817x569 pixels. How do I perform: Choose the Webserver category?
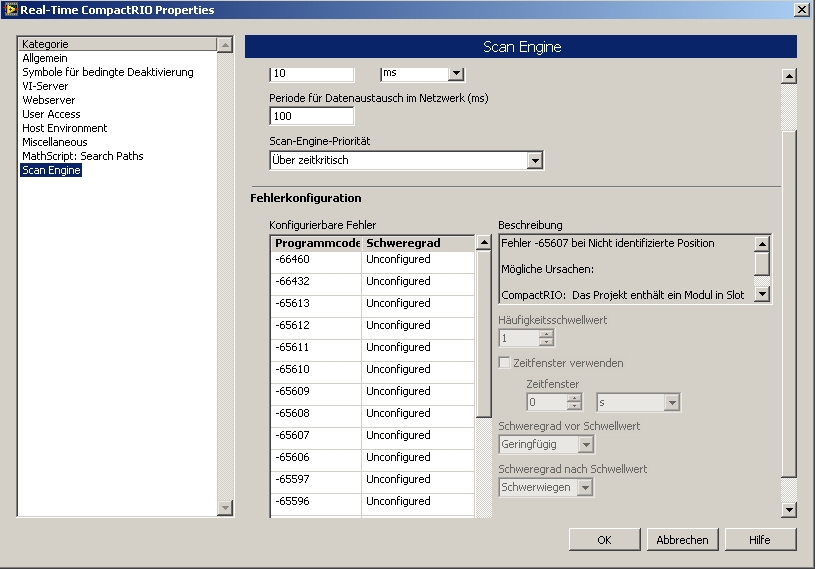(x=48, y=100)
